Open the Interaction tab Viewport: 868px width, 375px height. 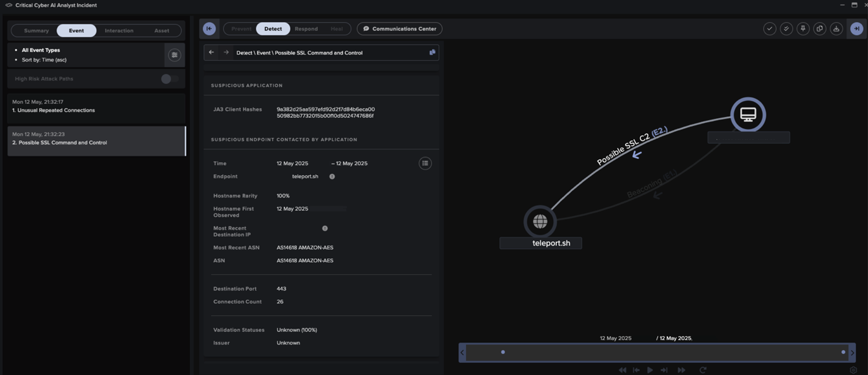pos(119,30)
